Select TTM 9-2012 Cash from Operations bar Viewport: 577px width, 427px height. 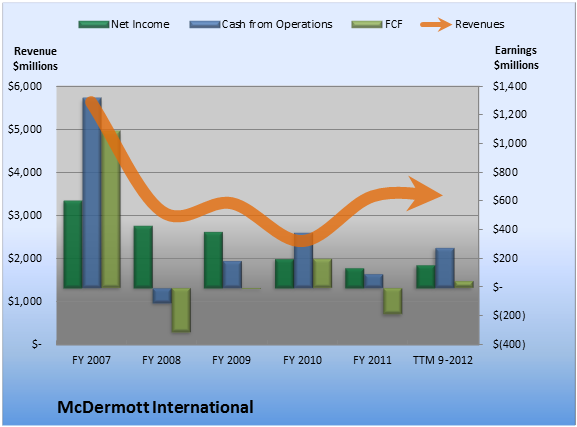tap(445, 268)
